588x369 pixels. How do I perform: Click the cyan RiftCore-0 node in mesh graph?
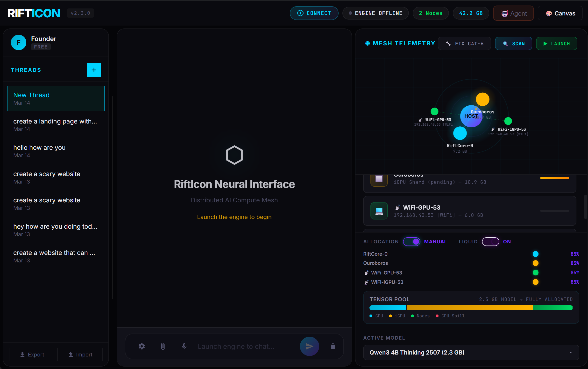(x=460, y=133)
